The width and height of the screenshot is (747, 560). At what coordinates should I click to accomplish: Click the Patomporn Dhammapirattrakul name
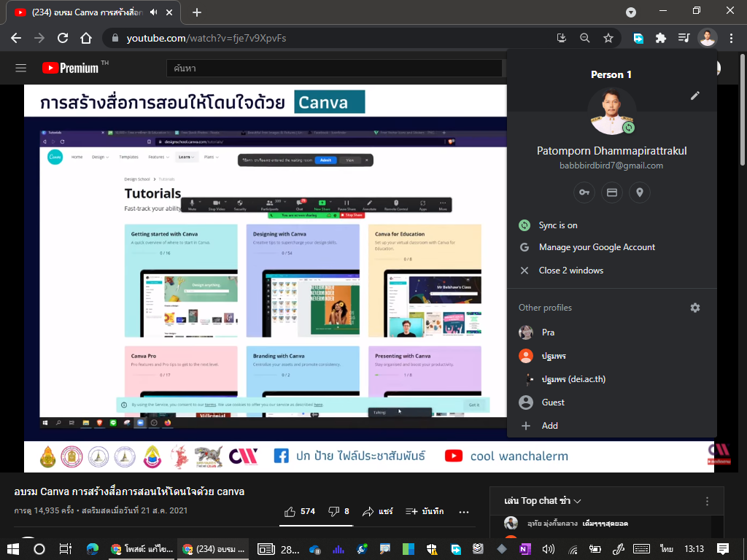point(612,151)
